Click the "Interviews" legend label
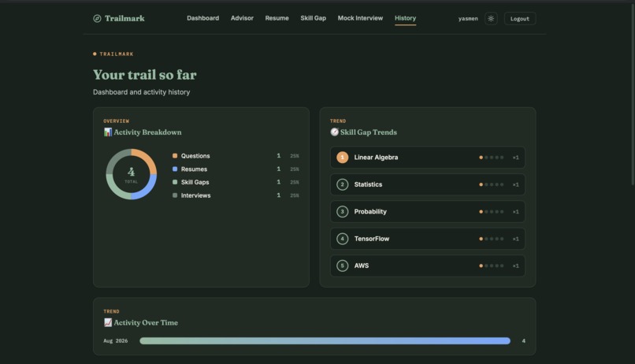 [195, 195]
